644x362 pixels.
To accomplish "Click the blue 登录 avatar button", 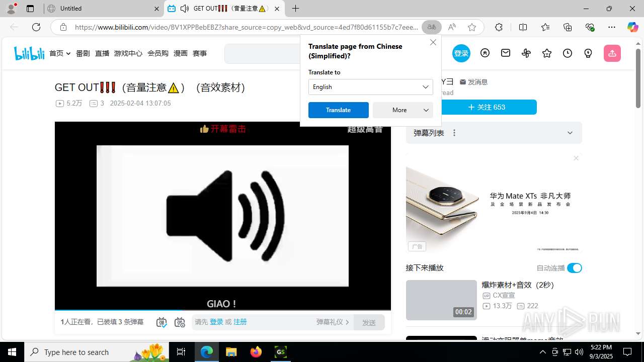I will [461, 53].
